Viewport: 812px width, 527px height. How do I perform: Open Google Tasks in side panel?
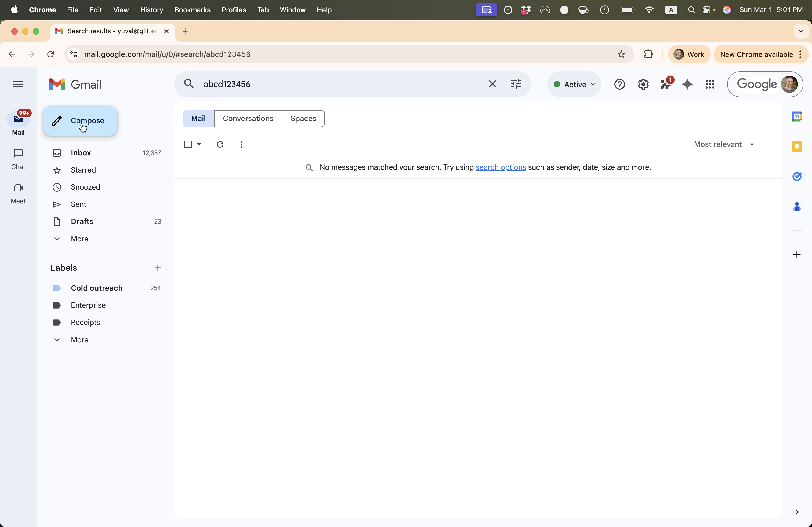797,176
